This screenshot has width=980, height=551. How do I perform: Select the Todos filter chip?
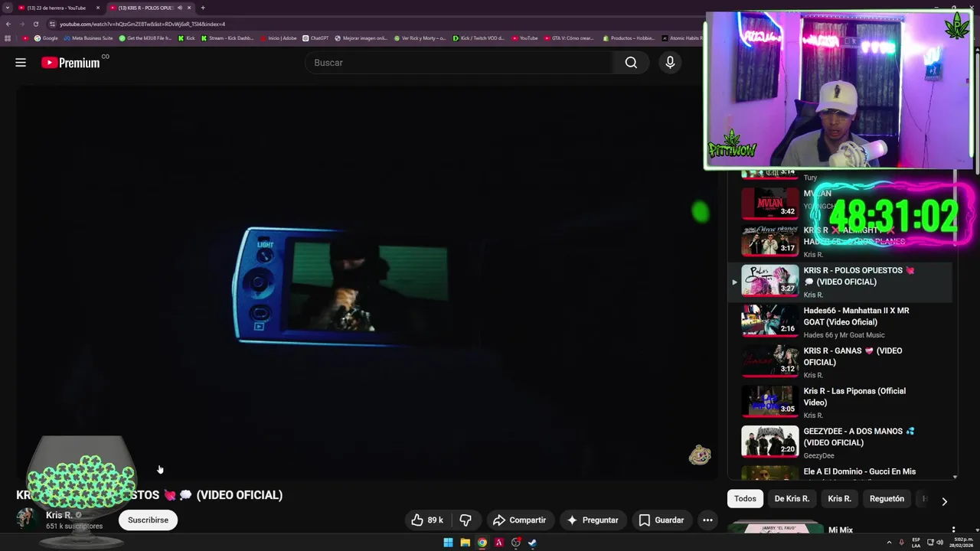[745, 499]
